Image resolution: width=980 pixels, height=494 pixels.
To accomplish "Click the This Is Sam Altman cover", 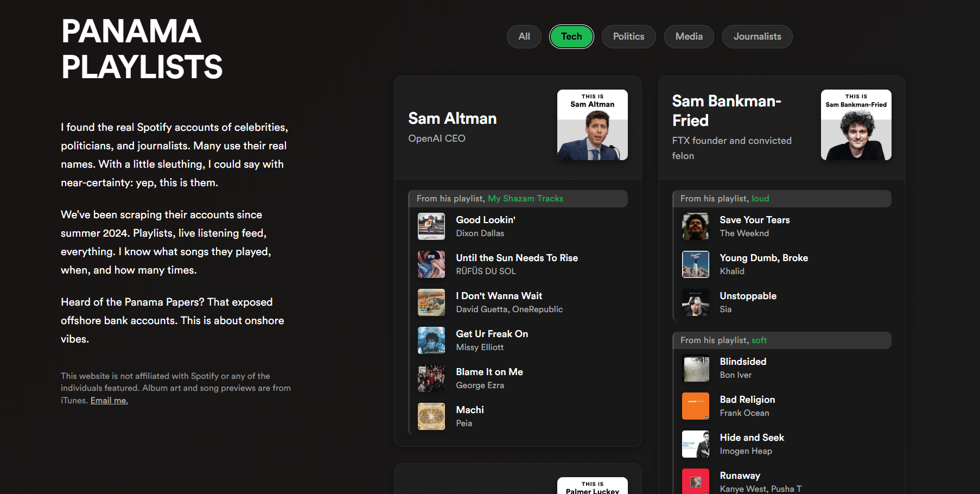I will point(592,125).
